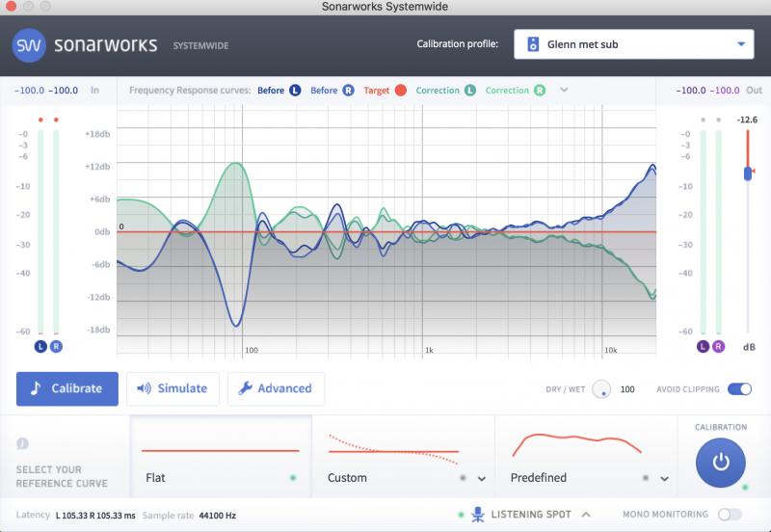Click the MONO MONITORING label
The height and width of the screenshot is (532, 771).
[665, 515]
